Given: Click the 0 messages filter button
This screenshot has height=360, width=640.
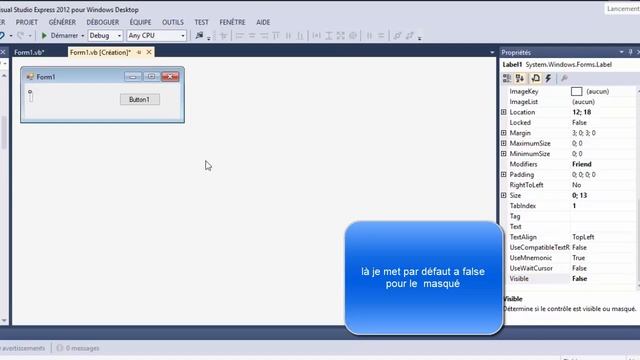Looking at the screenshot, I should 78,348.
